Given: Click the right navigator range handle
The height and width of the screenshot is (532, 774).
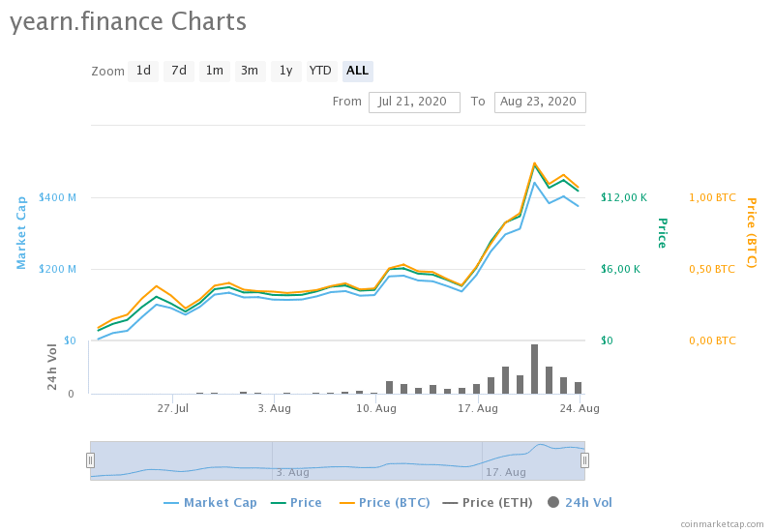Looking at the screenshot, I should (584, 460).
